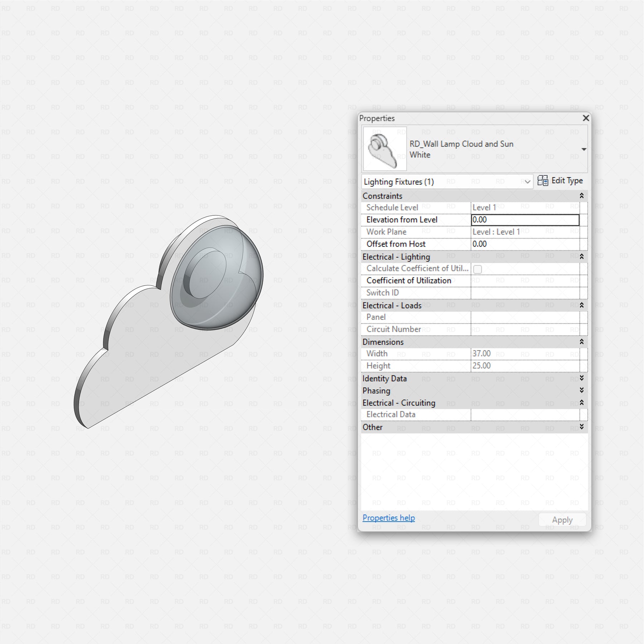The image size is (644, 644).
Task: Collapse the Electrical - Loads section
Action: [x=581, y=305]
